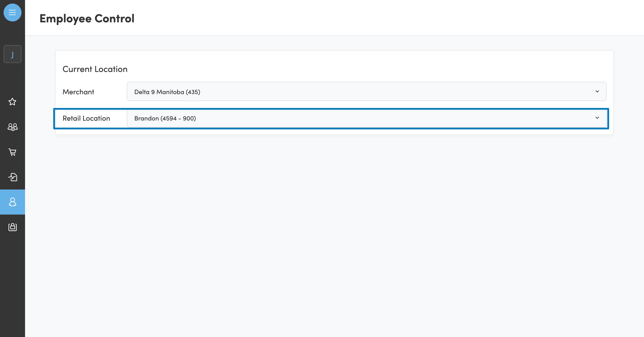Open the Merchant dropdown field
The image size is (644, 337).
366,91
